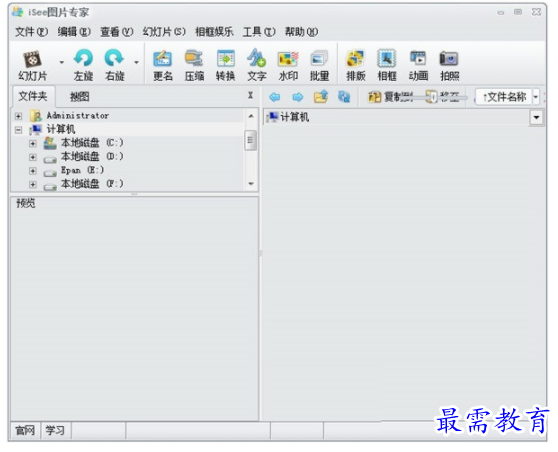Click the iSee app icon in title bar

click(x=17, y=12)
